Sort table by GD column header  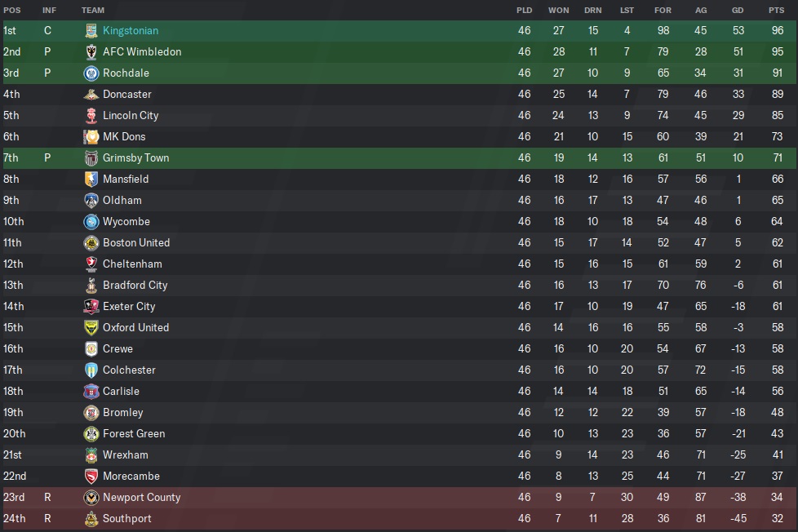pos(737,10)
